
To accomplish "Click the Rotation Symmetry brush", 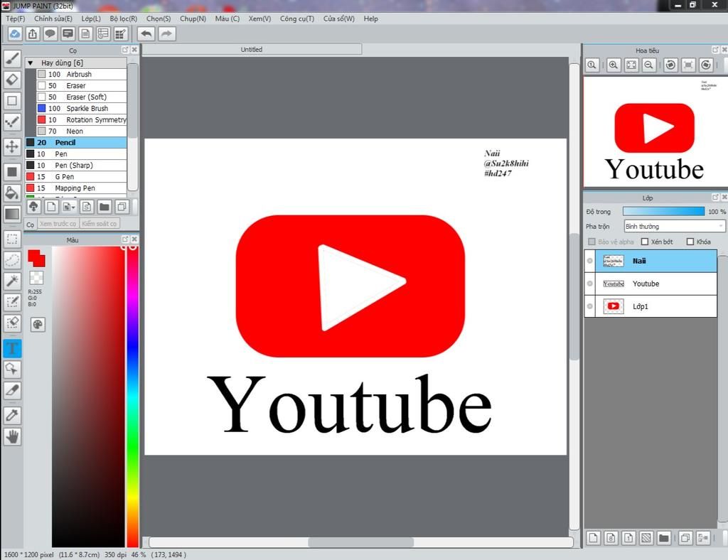I will [x=81, y=119].
